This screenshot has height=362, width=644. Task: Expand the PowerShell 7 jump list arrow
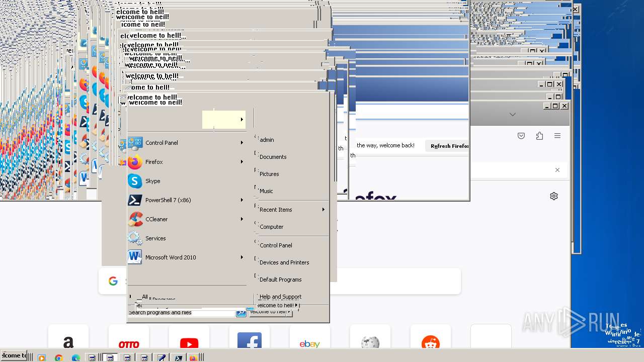pos(242,200)
